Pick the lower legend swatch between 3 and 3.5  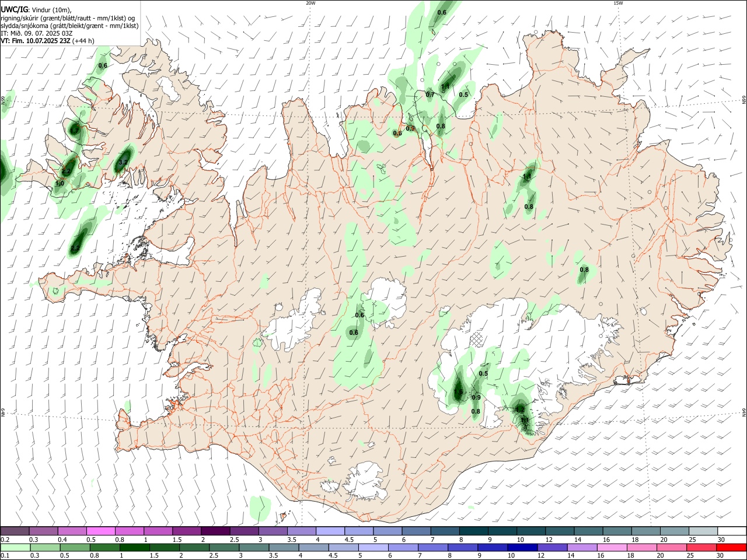click(254, 547)
